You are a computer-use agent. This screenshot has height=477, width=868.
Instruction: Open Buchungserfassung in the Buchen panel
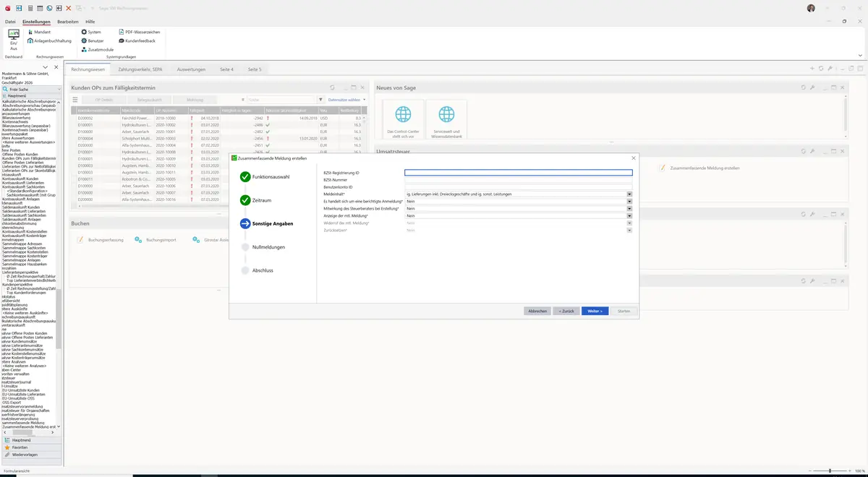101,239
